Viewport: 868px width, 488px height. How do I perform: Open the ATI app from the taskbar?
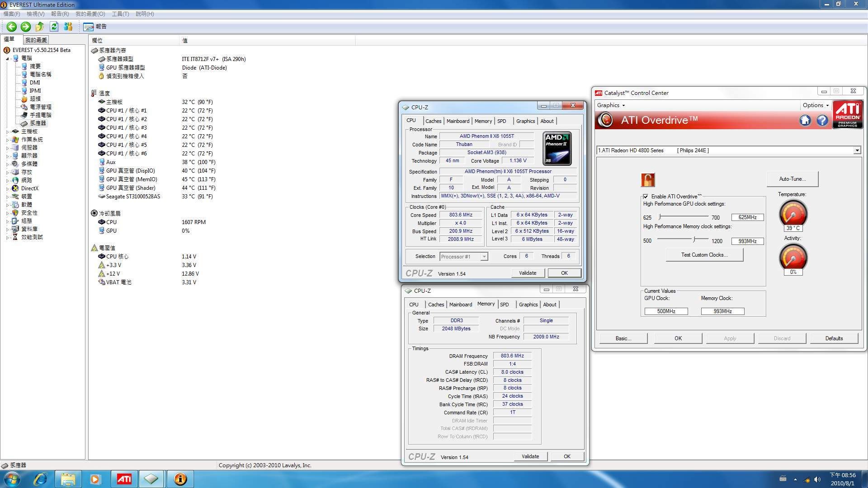pyautogui.click(x=124, y=479)
